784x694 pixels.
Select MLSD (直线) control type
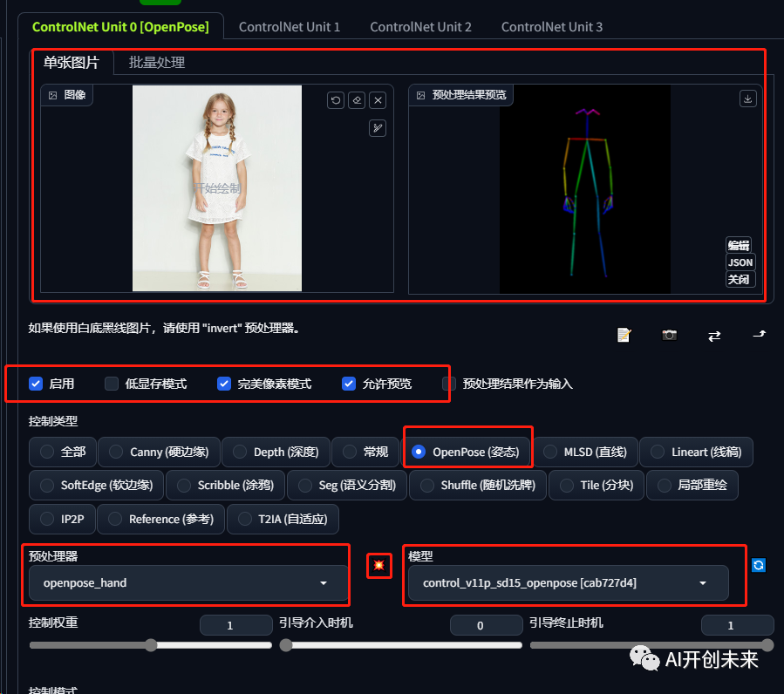[x=585, y=452]
